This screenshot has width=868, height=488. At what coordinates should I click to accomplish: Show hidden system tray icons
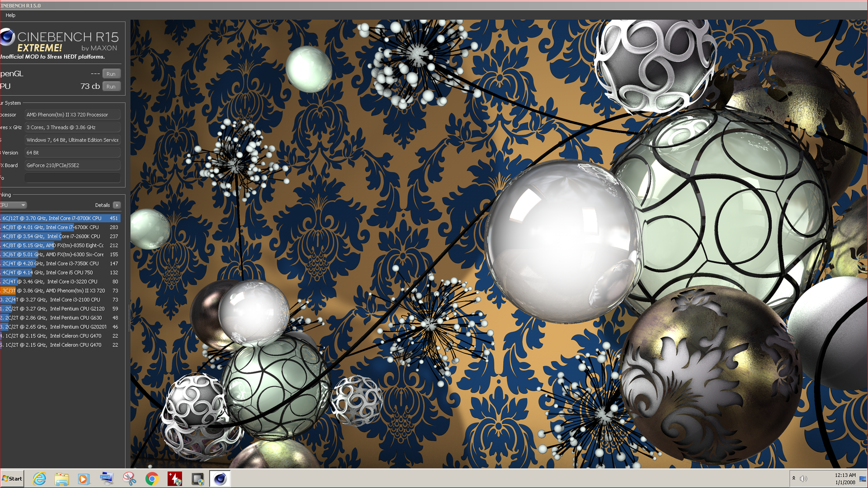793,478
